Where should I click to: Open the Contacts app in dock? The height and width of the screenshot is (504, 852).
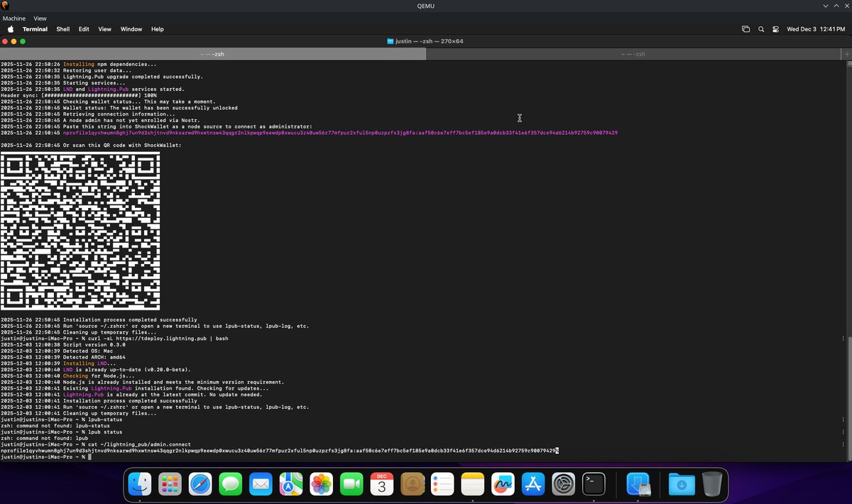click(x=412, y=485)
